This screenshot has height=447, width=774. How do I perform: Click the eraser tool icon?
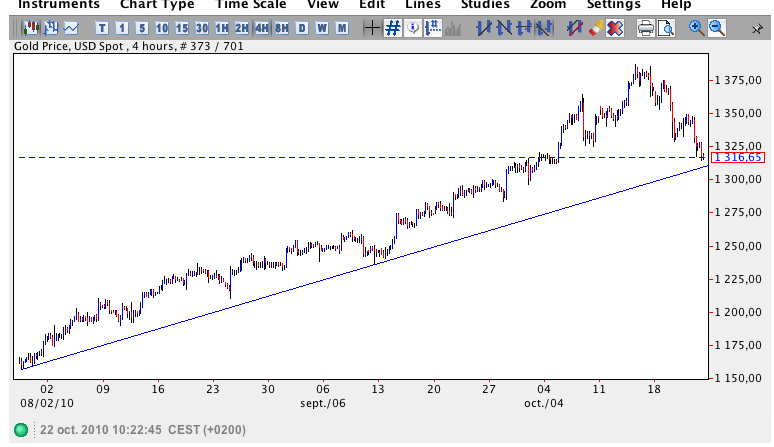(x=596, y=27)
